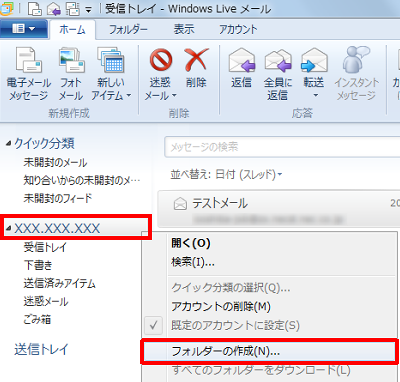This screenshot has width=400, height=382.
Task: Select the テストメール message
Action: tap(279, 208)
